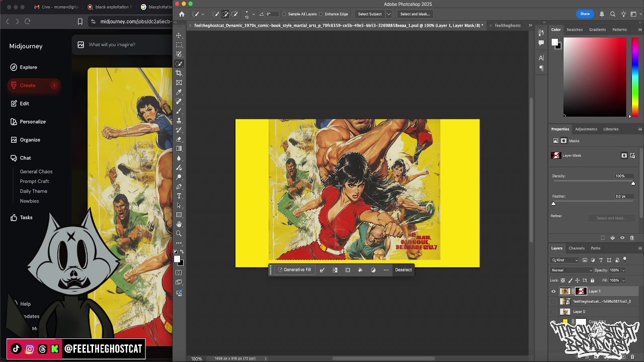
Task: Show the feeltheghostcat layer visibility
Action: [553, 301]
